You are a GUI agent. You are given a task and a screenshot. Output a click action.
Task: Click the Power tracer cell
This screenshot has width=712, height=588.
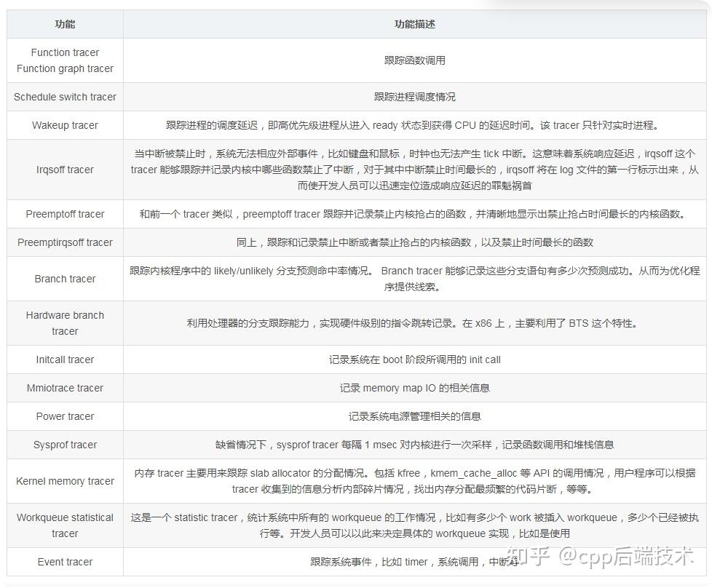64,416
